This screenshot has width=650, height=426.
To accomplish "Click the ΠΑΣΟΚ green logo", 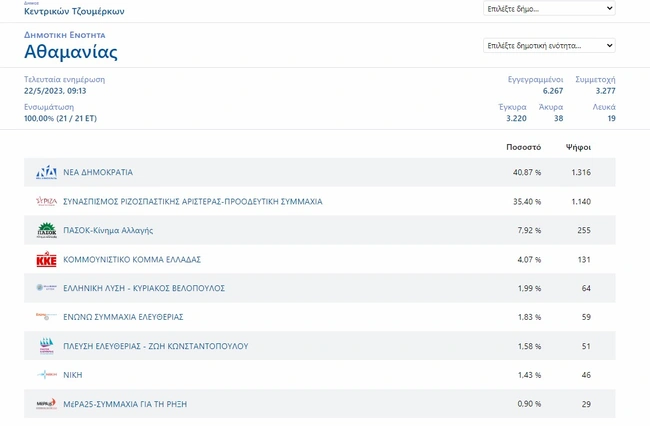I will (x=46, y=230).
